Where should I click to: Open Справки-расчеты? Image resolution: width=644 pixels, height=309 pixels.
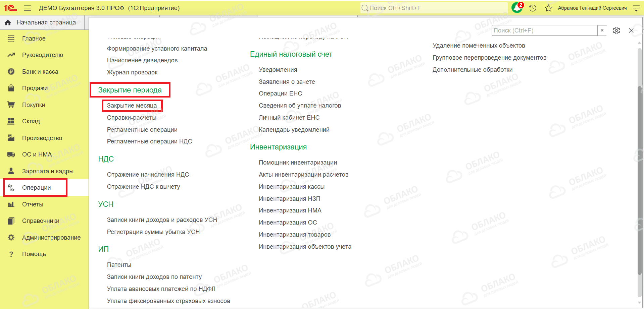(132, 118)
